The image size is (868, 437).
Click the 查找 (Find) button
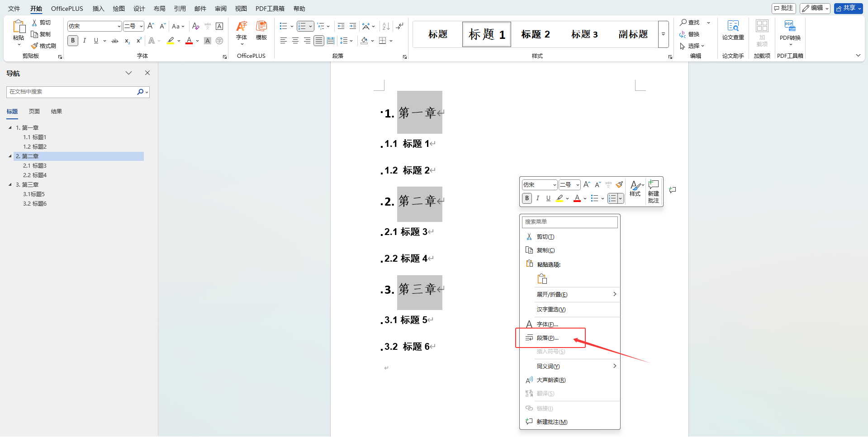(689, 22)
